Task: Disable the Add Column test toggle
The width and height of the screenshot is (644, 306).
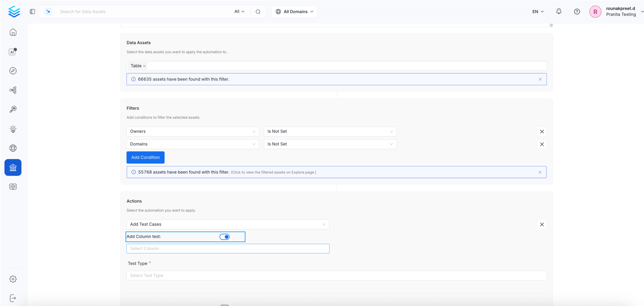Action: click(x=225, y=237)
